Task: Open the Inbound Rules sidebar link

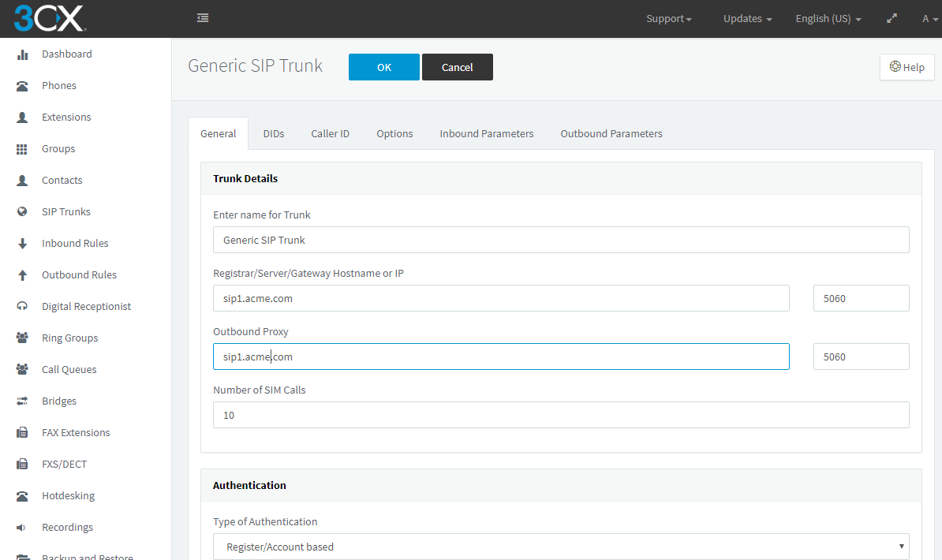Action: (x=75, y=244)
